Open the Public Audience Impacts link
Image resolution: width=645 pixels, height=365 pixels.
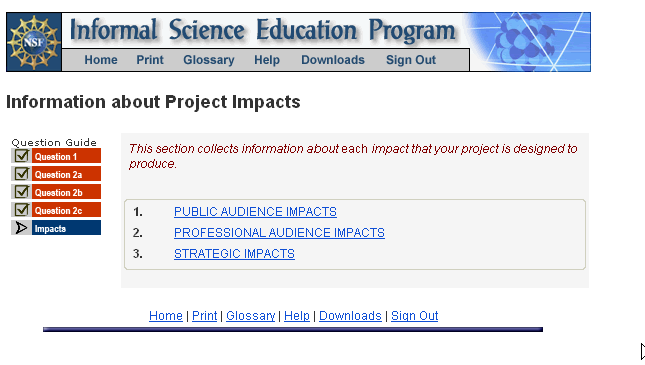coord(255,212)
